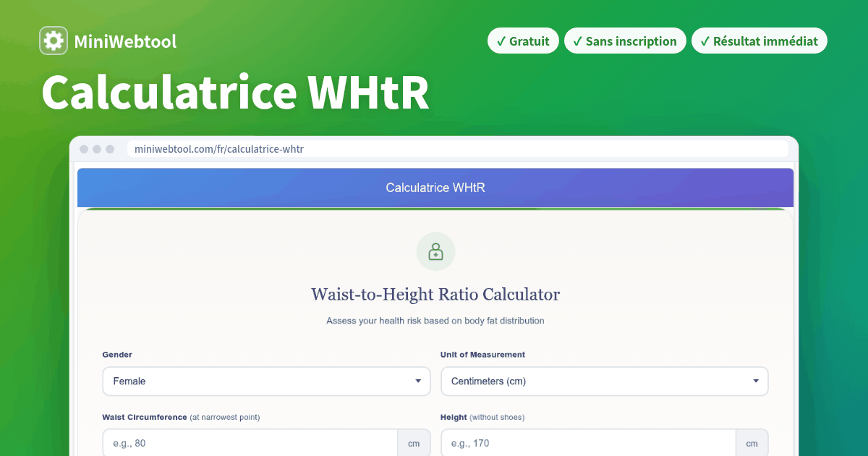868x456 pixels.
Task: Click the Calculatrice WHtR blue header bar
Action: (435, 187)
